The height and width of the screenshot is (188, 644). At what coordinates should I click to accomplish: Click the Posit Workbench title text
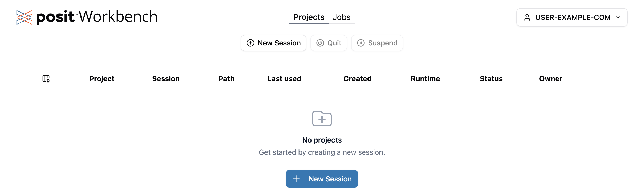[97, 17]
